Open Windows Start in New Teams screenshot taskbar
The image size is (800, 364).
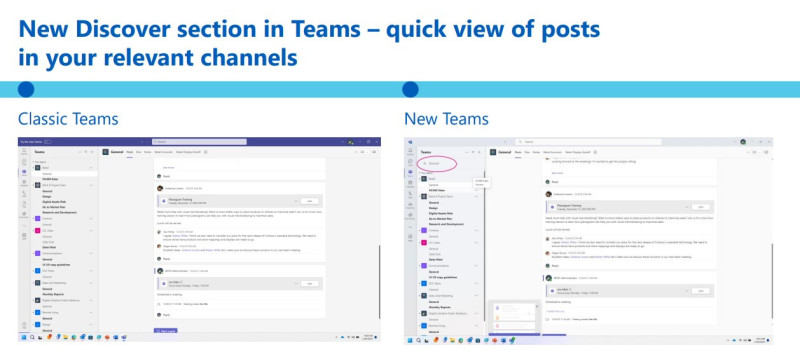point(409,340)
